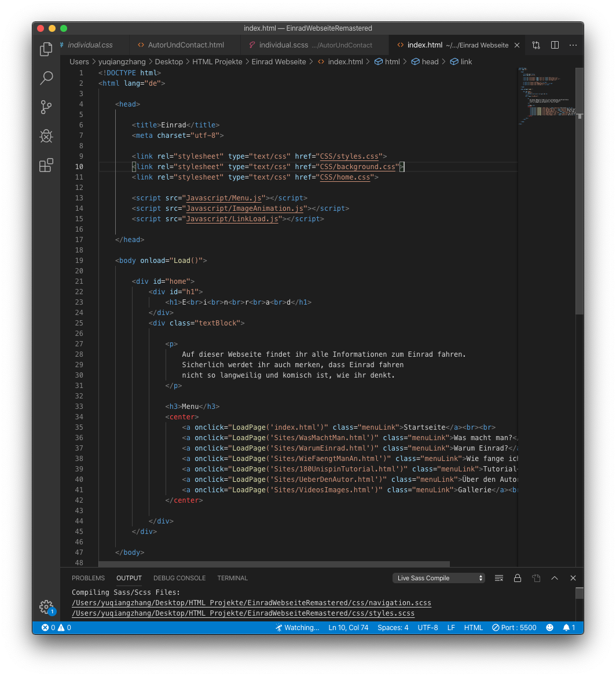The width and height of the screenshot is (616, 677).
Task: Click Desktop breadcrumb segment
Action: point(169,62)
